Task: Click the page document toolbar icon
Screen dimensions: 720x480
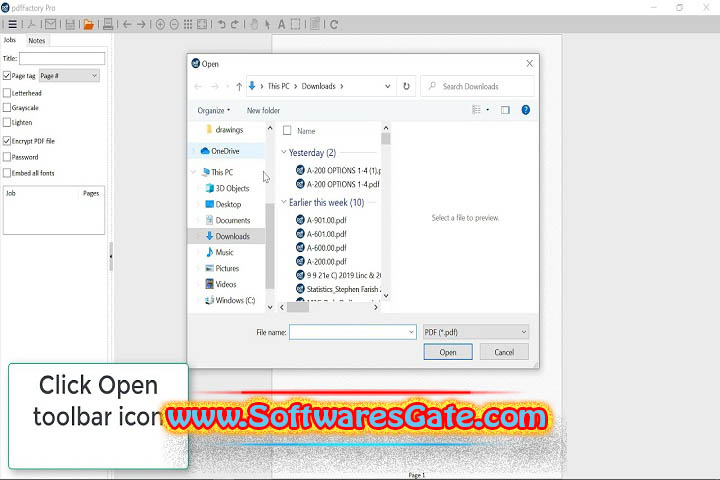Action: click(315, 24)
